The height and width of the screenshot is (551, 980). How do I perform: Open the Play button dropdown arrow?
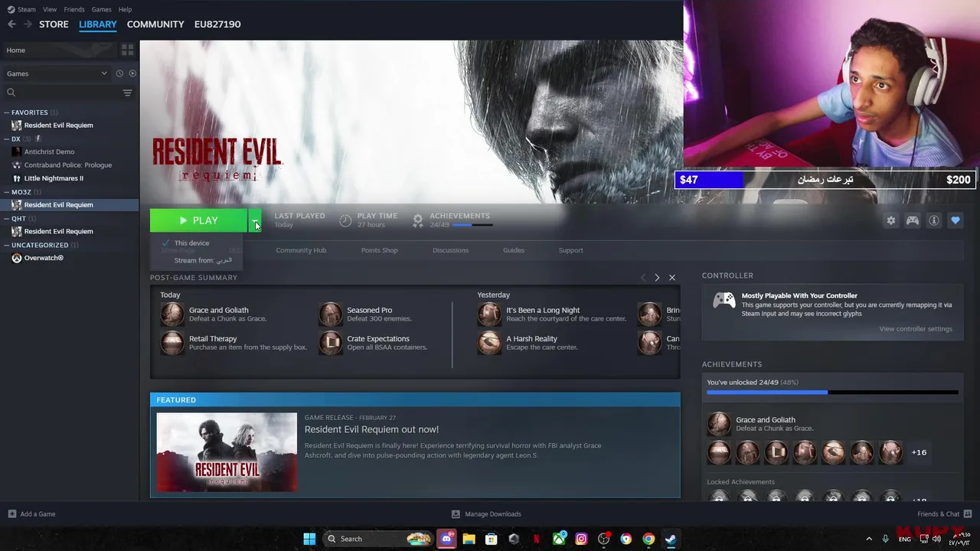(x=254, y=220)
